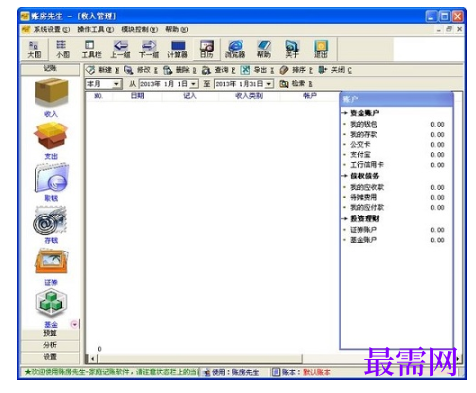Switch to the 记账 sidebar section
Screen dimensions: 476x393
50,69
